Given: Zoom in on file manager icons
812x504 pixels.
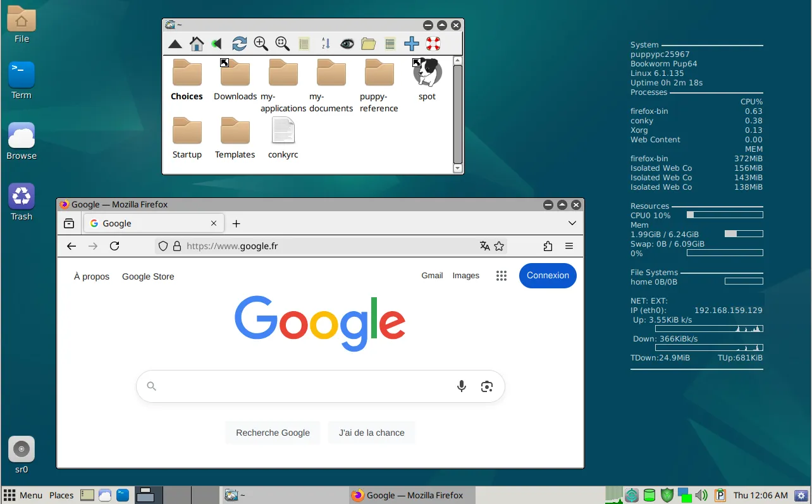Looking at the screenshot, I should [261, 44].
